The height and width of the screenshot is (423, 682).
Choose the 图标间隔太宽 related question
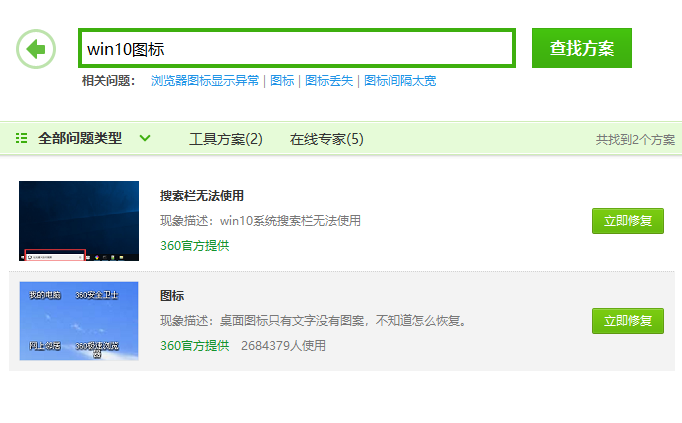click(400, 81)
